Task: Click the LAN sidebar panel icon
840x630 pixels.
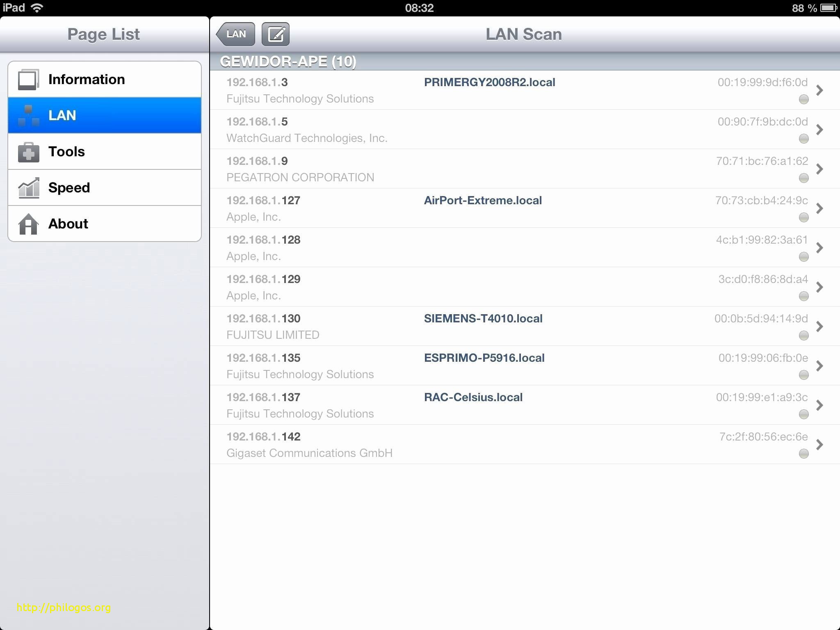Action: (x=28, y=115)
